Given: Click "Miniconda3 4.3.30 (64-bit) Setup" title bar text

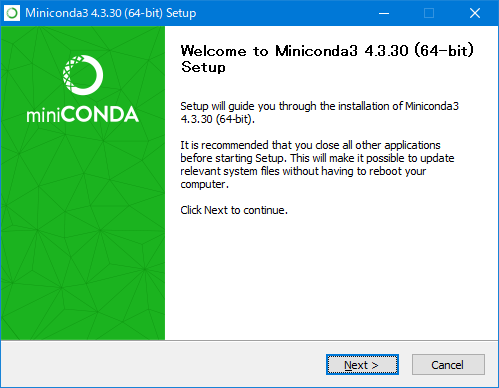Looking at the screenshot, I should (111, 13).
